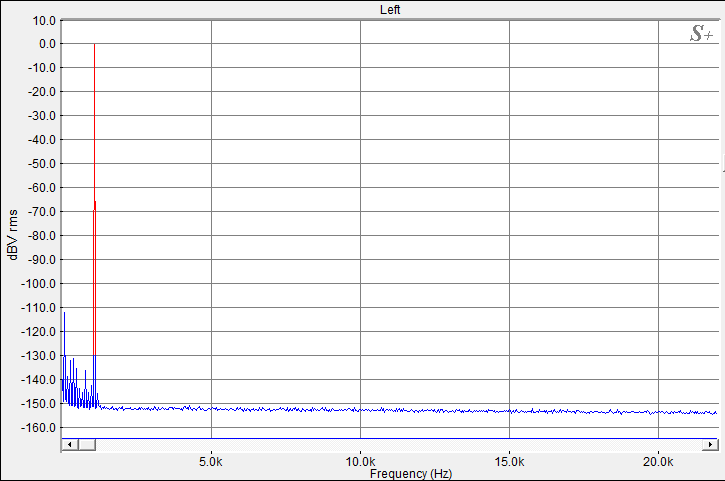
Task: Click the 0.0 dBV axis tick label
Action: tap(47, 44)
